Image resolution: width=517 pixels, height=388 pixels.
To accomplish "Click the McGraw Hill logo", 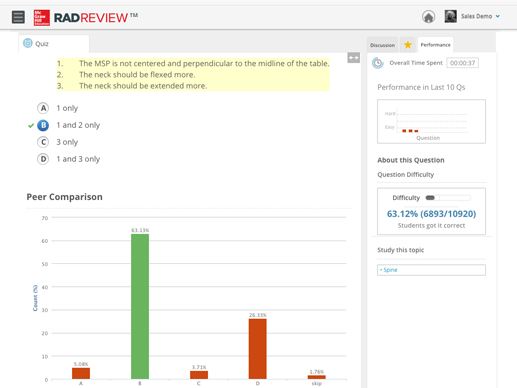I will coord(42,18).
